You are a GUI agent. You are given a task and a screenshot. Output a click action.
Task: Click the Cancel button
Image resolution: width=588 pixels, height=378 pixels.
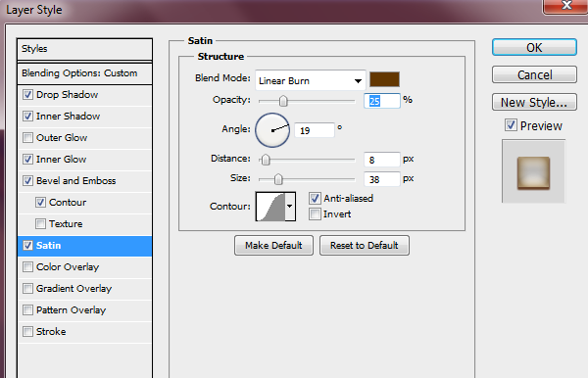pyautogui.click(x=534, y=74)
